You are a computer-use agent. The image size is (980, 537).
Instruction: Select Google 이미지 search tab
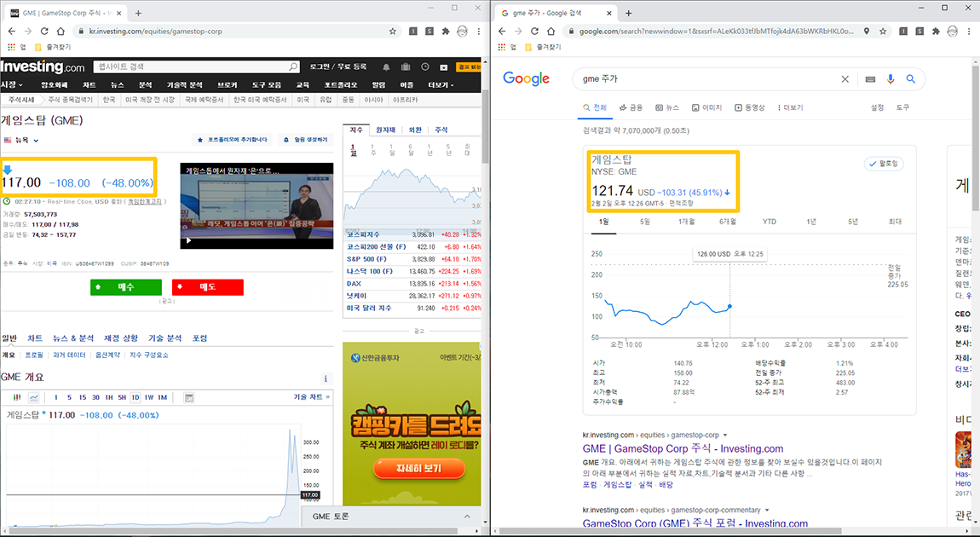pyautogui.click(x=706, y=107)
